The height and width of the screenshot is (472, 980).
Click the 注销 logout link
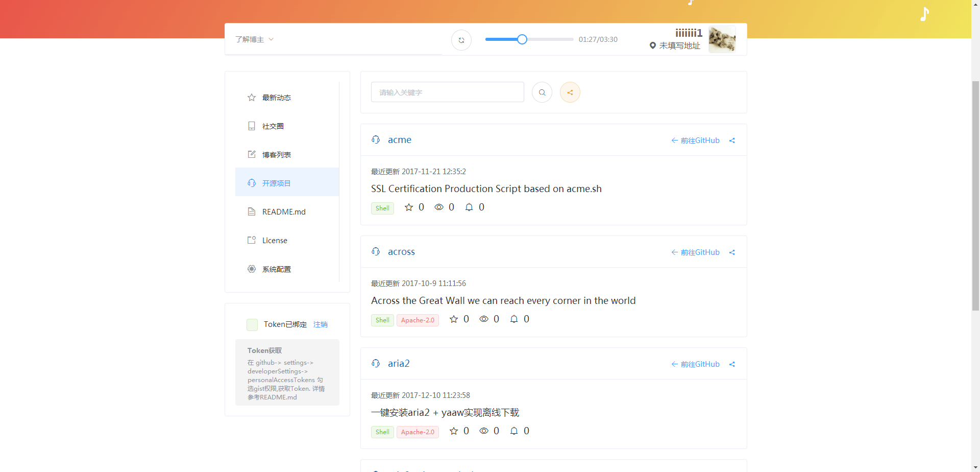(x=320, y=325)
